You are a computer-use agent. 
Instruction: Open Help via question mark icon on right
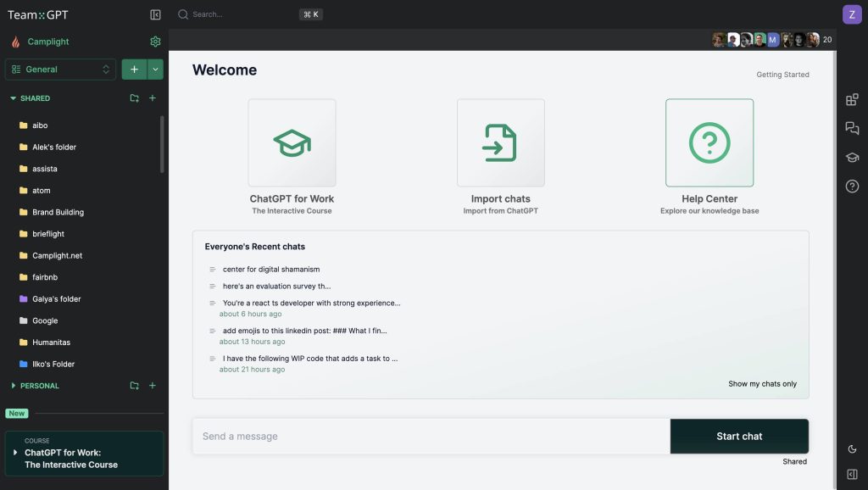851,186
